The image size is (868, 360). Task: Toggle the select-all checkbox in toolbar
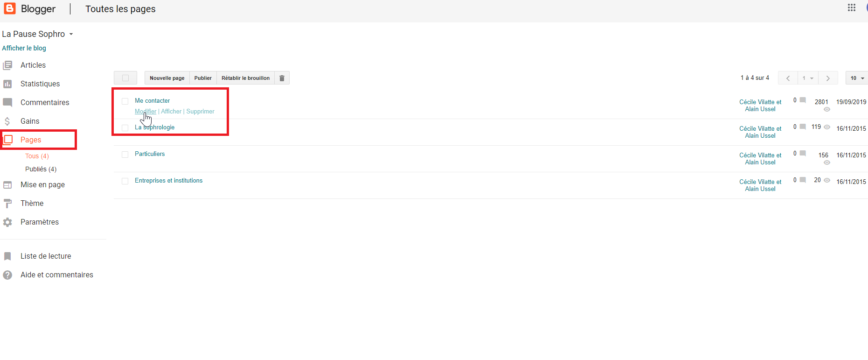pyautogui.click(x=125, y=78)
